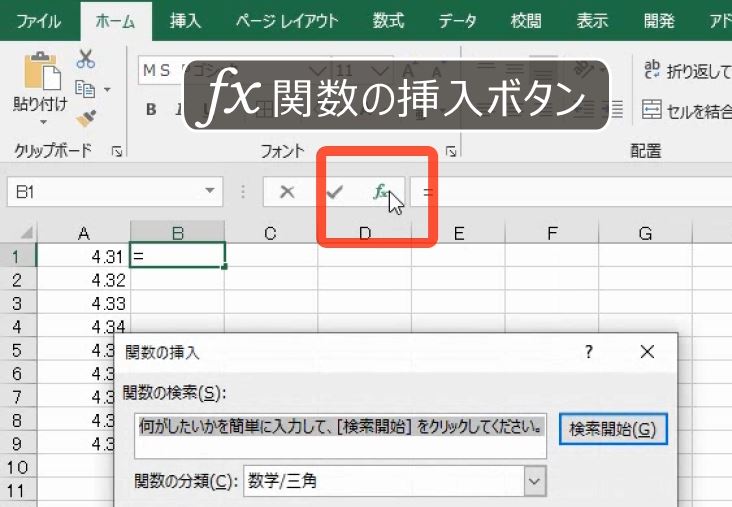Switch to the 挿入 tab
Image resolution: width=732 pixels, height=507 pixels.
tap(185, 21)
